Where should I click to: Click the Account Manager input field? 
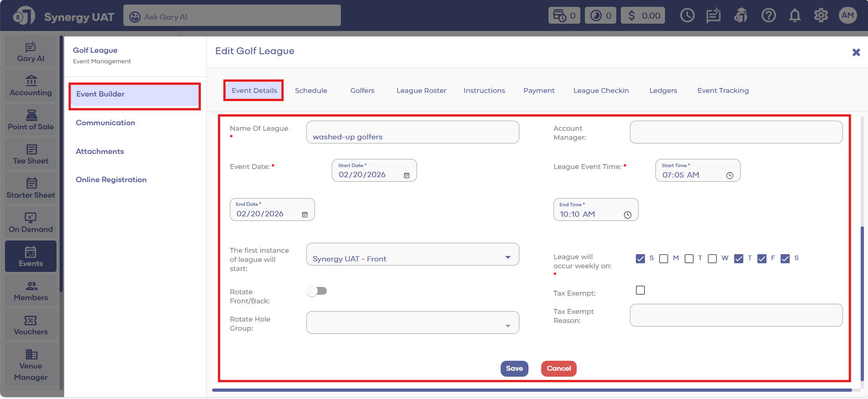coord(736,133)
